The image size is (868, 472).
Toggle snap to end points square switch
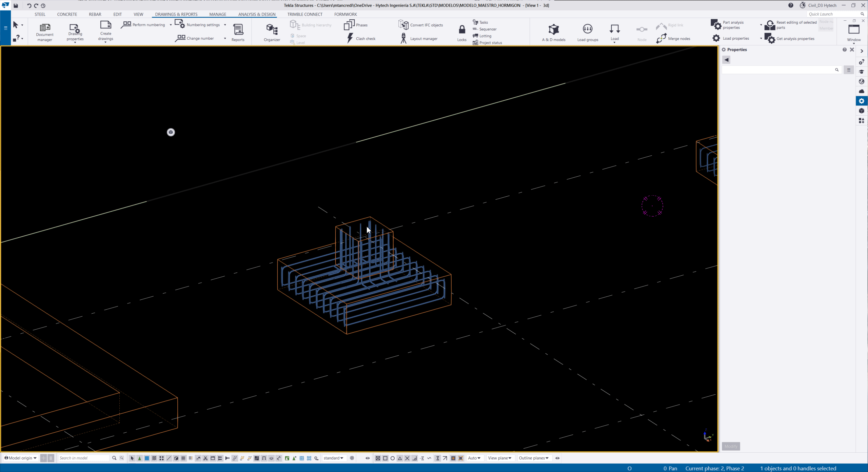click(x=385, y=458)
